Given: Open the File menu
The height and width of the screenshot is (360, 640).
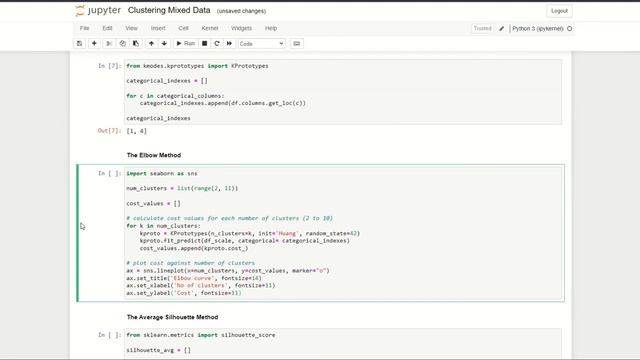Looking at the screenshot, I should coord(84,28).
